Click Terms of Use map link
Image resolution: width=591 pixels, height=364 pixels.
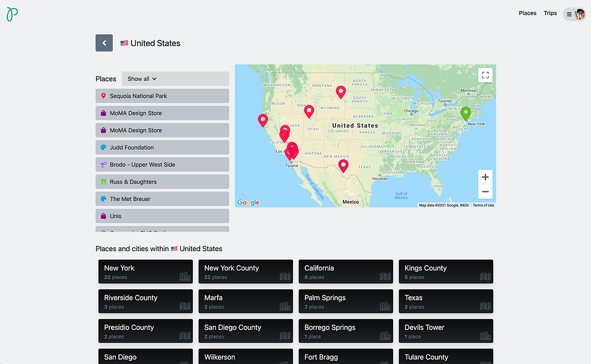483,206
